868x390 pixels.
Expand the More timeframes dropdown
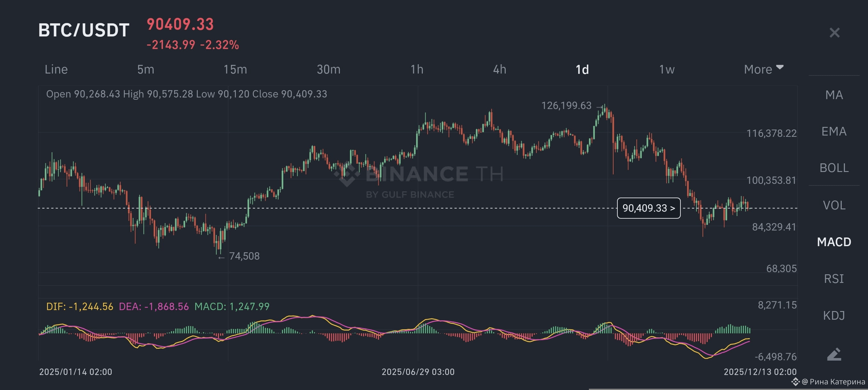tap(764, 69)
